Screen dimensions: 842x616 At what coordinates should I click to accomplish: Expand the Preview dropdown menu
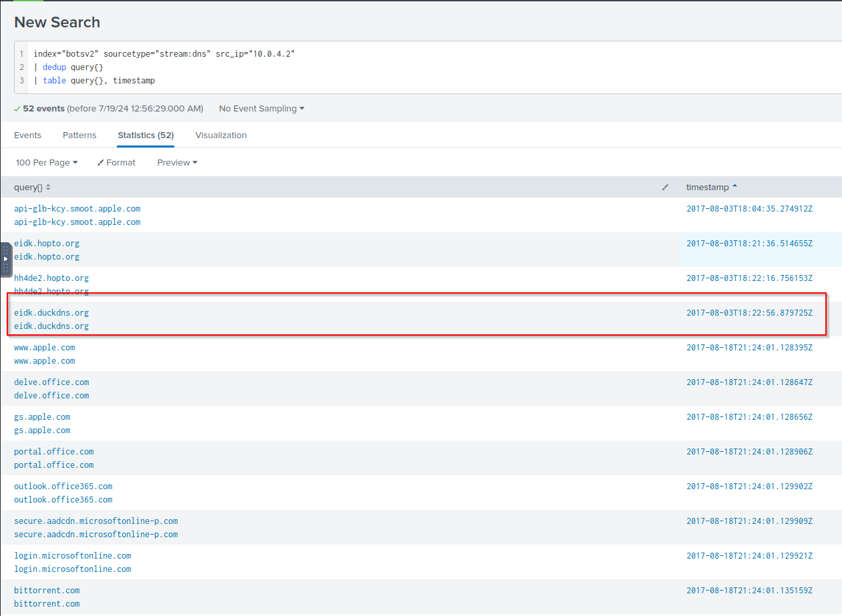[177, 163]
